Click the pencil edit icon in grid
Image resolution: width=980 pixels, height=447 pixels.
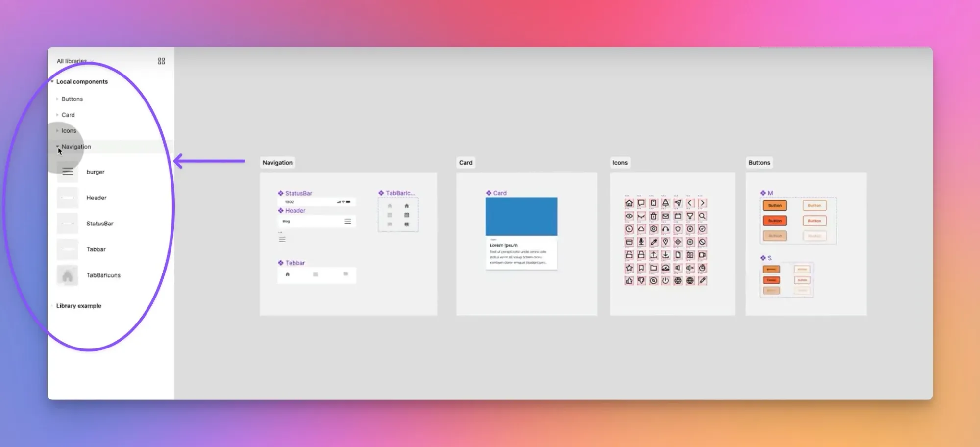(x=702, y=281)
